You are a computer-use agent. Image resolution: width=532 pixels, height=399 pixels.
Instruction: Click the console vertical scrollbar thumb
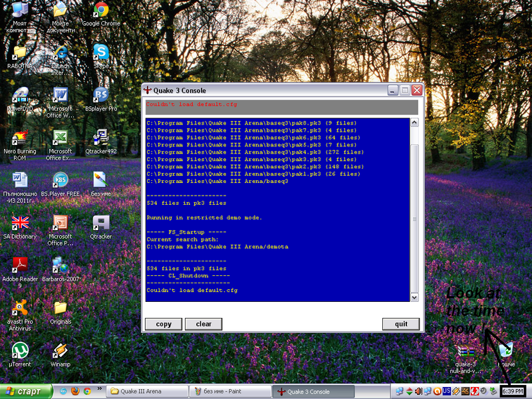point(414,219)
